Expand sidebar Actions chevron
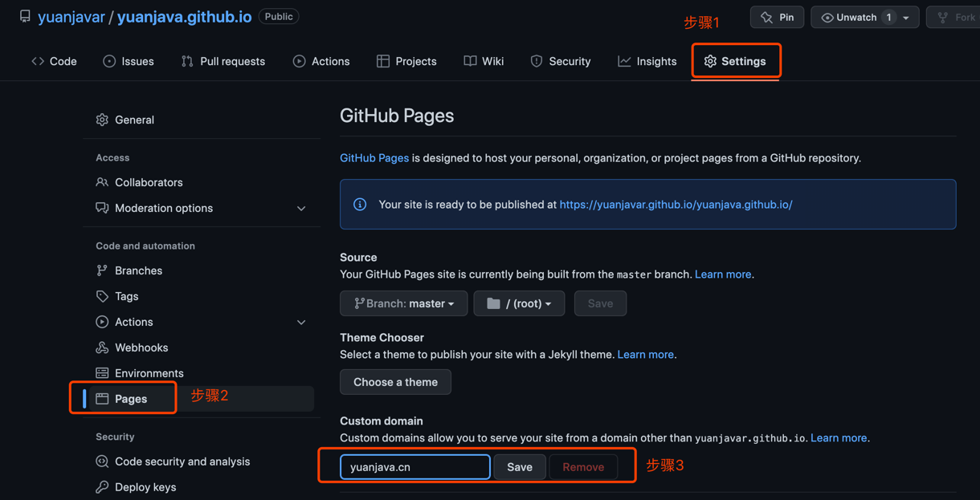The image size is (980, 500). 301,323
